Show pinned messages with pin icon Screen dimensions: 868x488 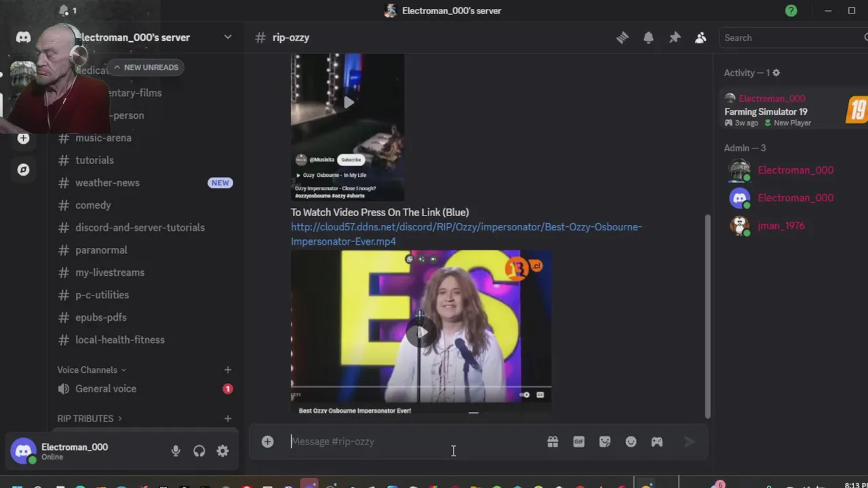point(674,38)
